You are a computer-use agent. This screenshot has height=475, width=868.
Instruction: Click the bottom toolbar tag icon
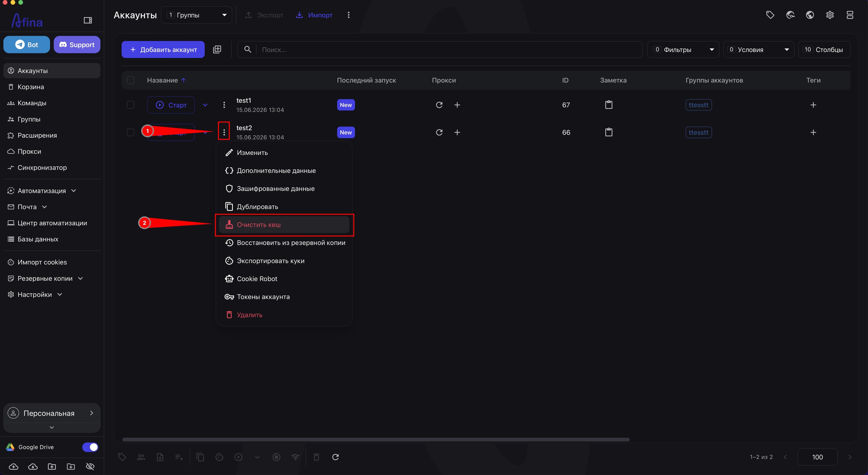point(122,457)
